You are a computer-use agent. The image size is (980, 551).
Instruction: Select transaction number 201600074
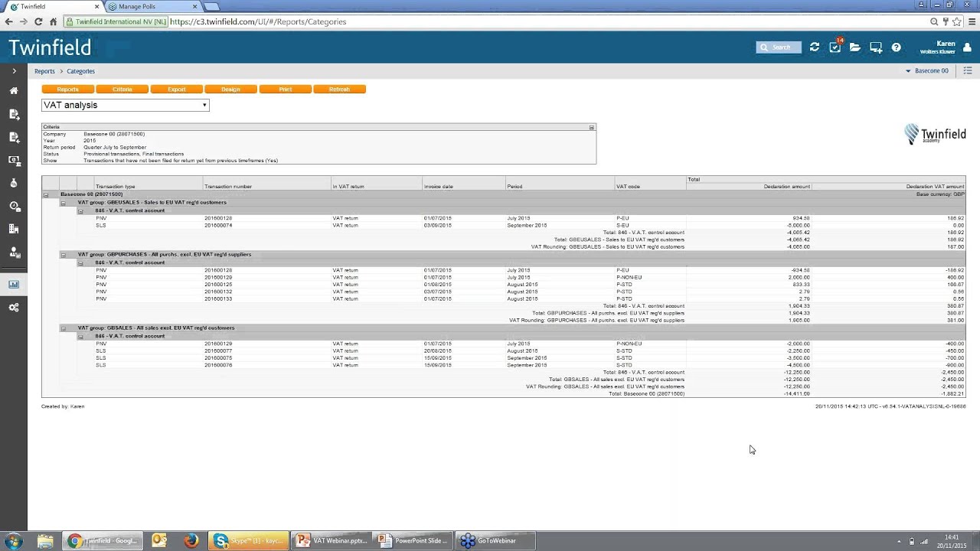pyautogui.click(x=218, y=226)
